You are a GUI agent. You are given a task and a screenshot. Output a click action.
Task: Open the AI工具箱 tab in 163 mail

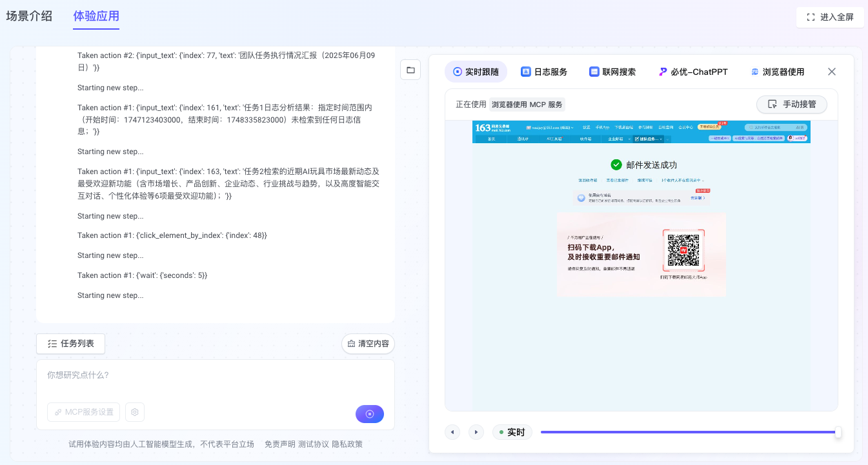(554, 139)
